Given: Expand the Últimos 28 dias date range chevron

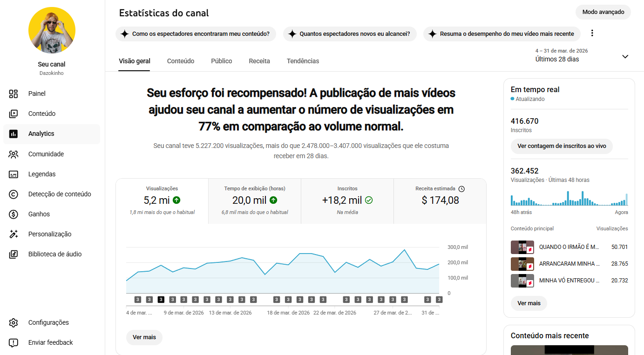Looking at the screenshot, I should point(625,56).
